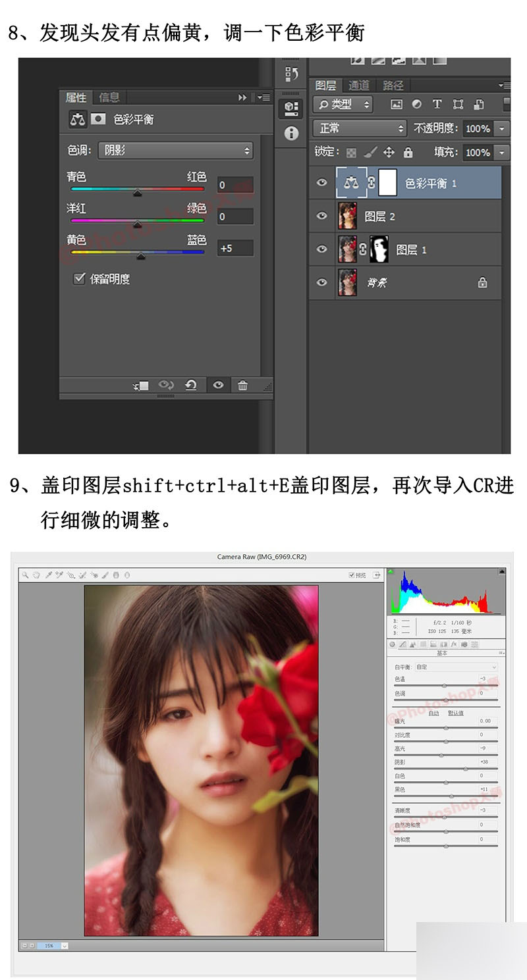
Task: Toggle visibility of 图层 2
Action: click(x=321, y=217)
